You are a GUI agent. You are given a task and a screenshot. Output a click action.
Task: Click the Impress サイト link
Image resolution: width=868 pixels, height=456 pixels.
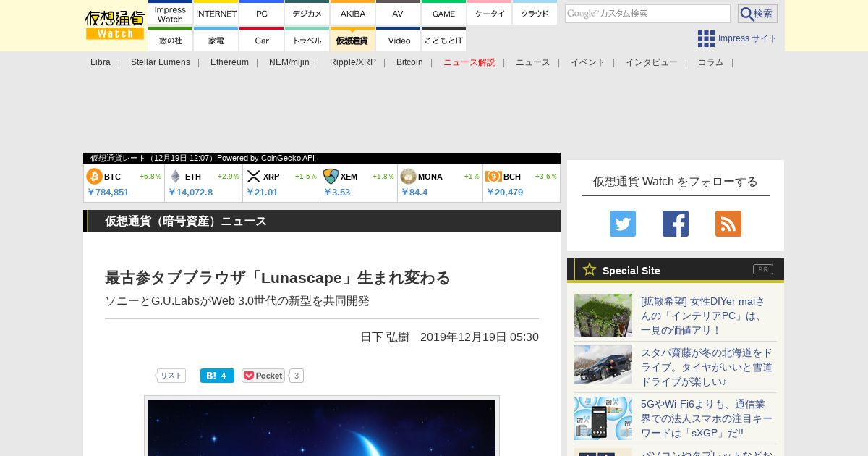(748, 38)
